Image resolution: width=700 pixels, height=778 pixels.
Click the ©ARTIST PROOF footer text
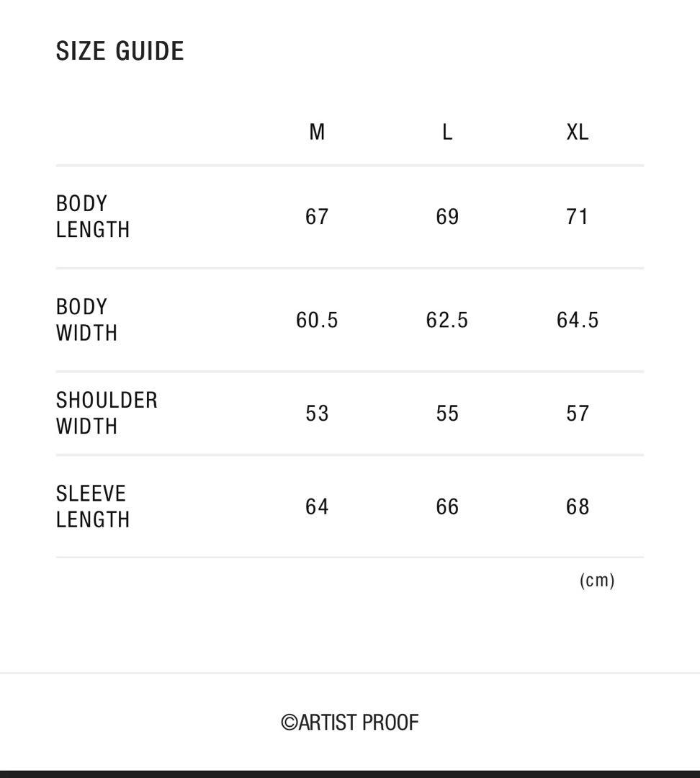350,723
